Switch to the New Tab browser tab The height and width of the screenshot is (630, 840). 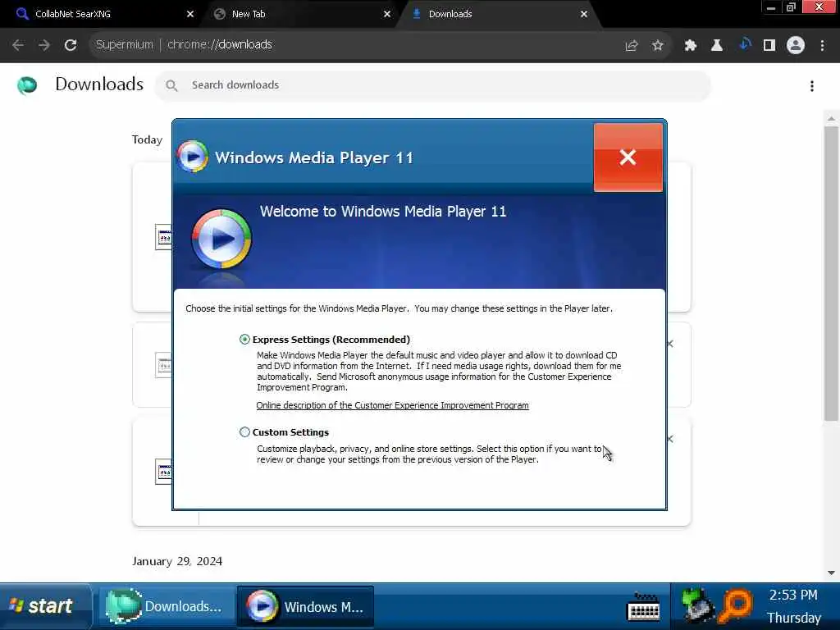pyautogui.click(x=300, y=14)
